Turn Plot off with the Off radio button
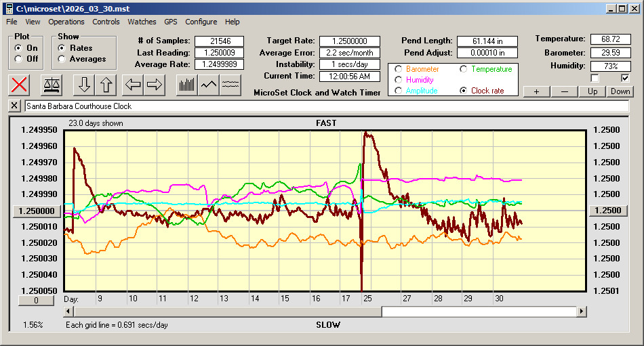The width and height of the screenshot is (644, 346). coord(18,59)
